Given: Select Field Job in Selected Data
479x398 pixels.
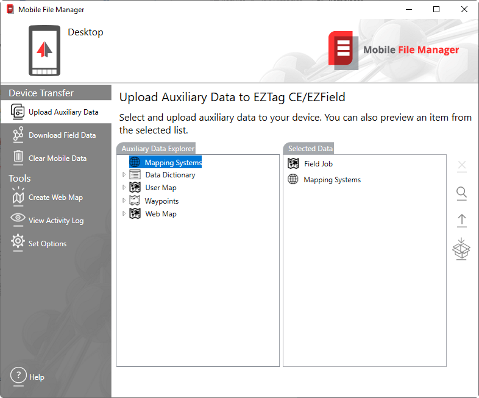Looking at the screenshot, I should pyautogui.click(x=318, y=164).
